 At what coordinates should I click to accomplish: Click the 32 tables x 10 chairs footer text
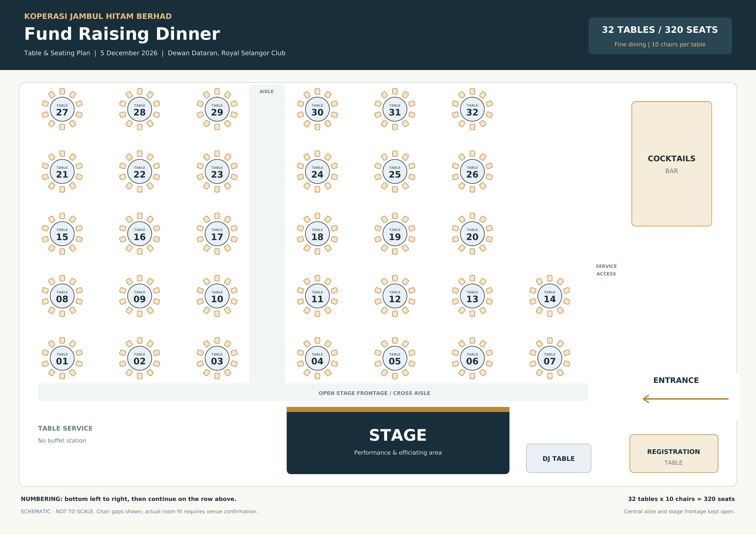click(x=681, y=499)
